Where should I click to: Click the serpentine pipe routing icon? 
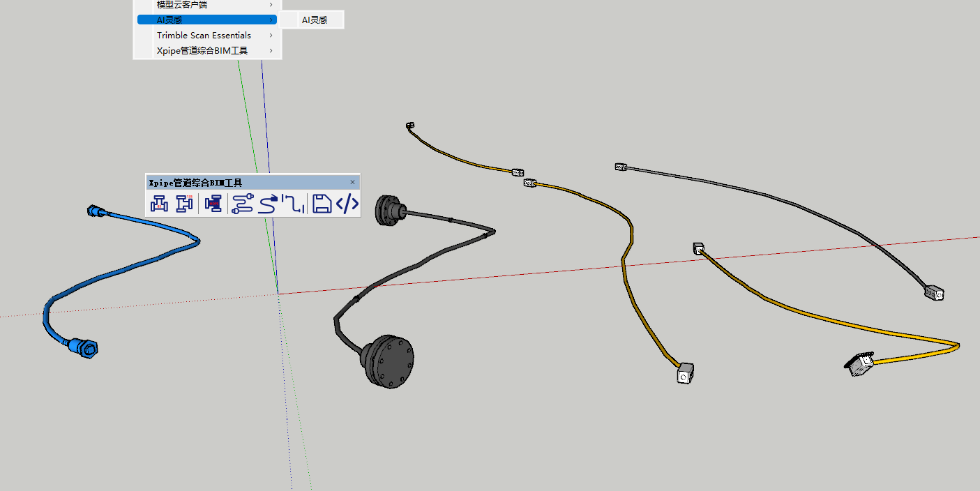242,204
